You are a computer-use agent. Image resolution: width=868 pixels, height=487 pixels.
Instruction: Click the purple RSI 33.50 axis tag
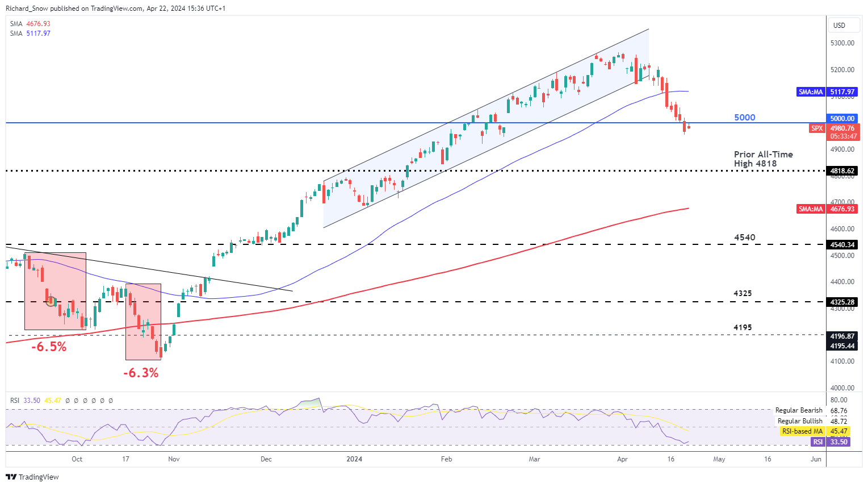[x=831, y=442]
